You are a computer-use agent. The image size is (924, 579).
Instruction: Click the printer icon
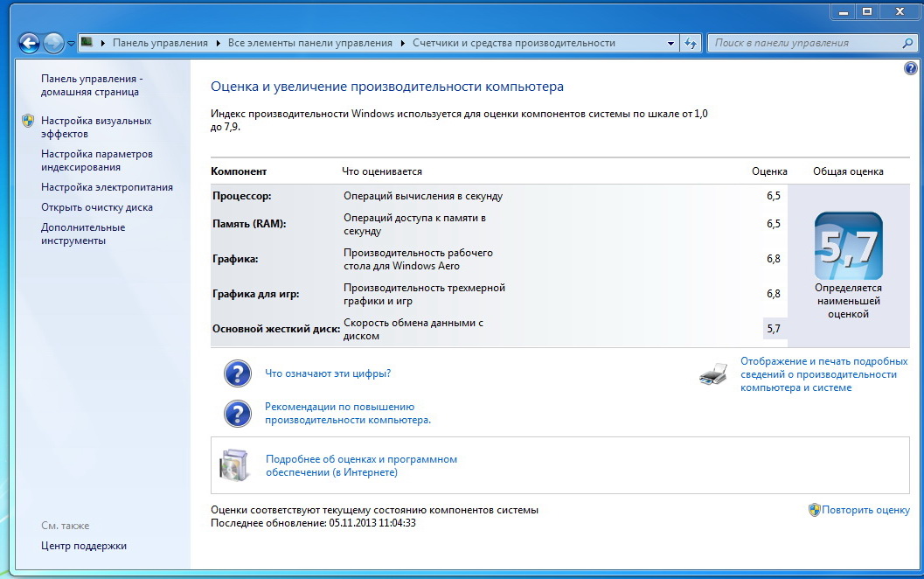point(713,373)
